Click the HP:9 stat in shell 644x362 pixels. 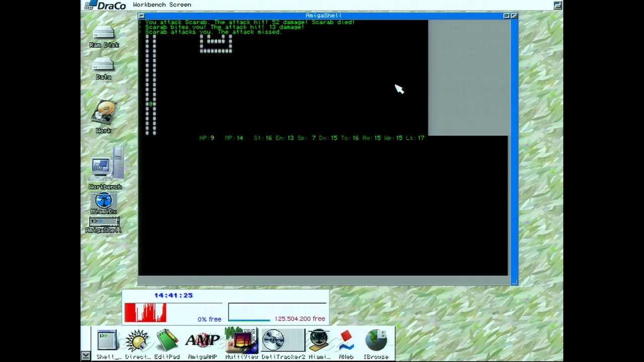(207, 138)
